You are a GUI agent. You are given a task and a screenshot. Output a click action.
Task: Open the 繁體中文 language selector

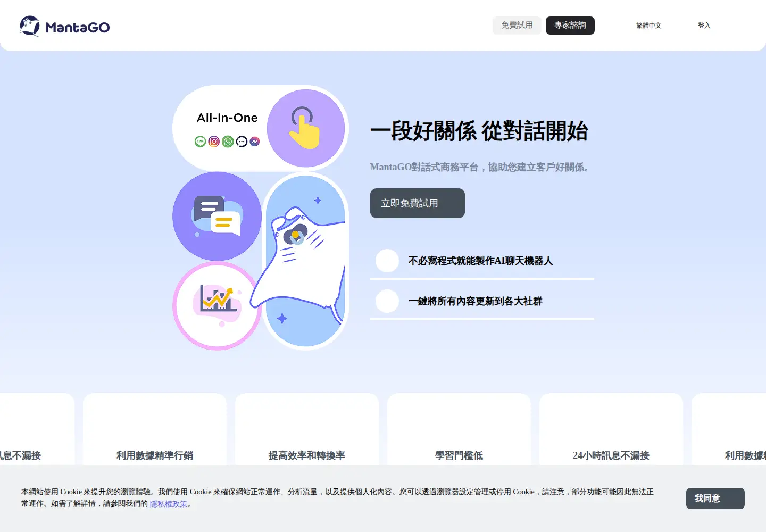click(649, 26)
